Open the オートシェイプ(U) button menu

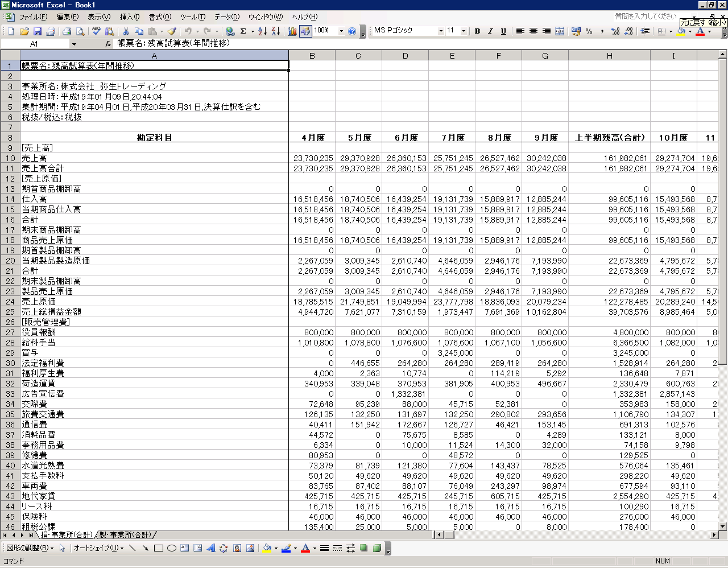98,548
